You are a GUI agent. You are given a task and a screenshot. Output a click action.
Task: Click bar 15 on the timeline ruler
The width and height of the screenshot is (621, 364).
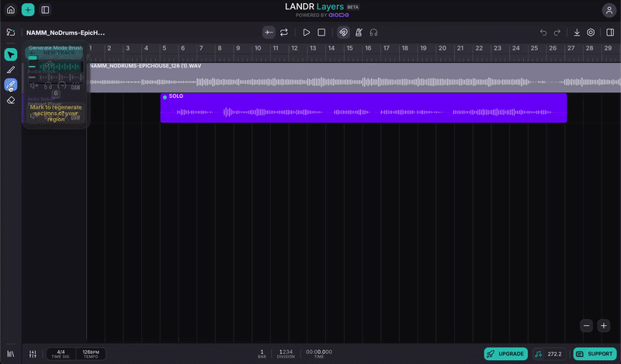pyautogui.click(x=349, y=48)
